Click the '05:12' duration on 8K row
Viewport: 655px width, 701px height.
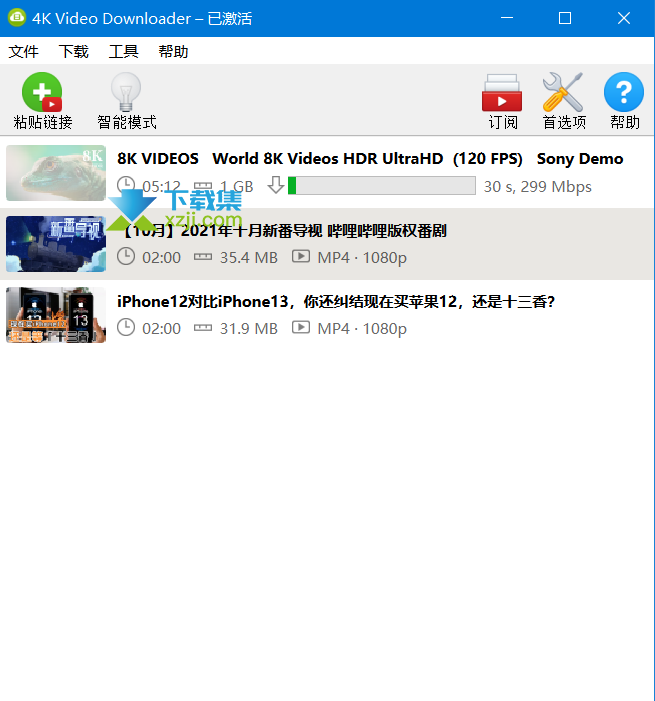(161, 186)
